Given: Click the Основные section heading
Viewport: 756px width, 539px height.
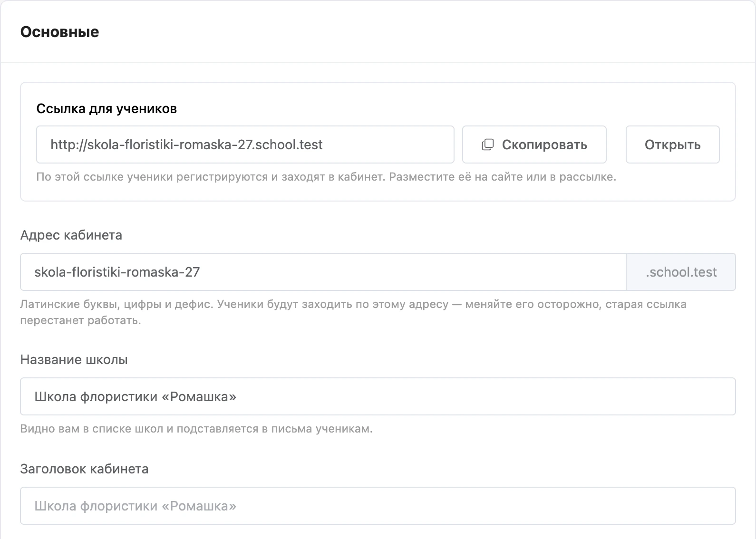Looking at the screenshot, I should point(60,32).
